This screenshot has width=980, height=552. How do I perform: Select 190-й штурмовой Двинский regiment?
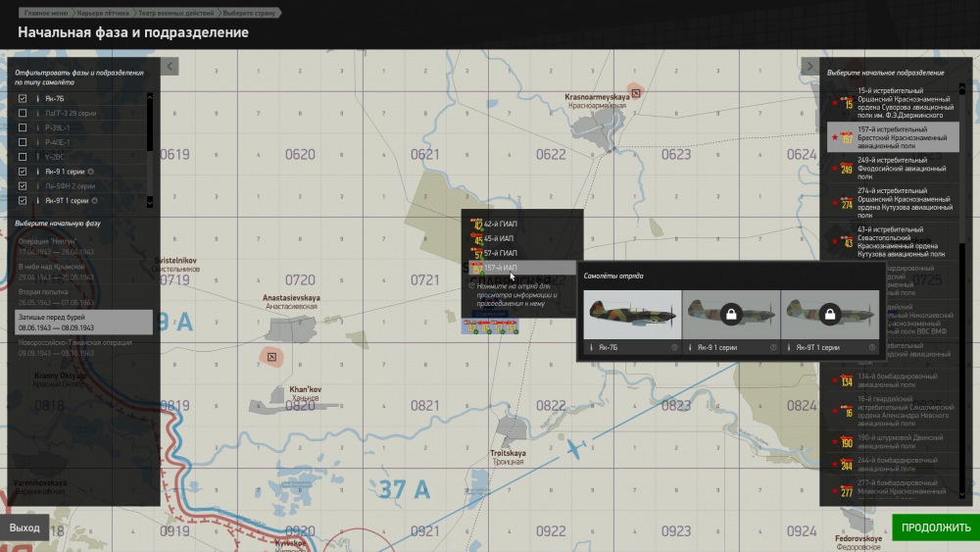(893, 441)
